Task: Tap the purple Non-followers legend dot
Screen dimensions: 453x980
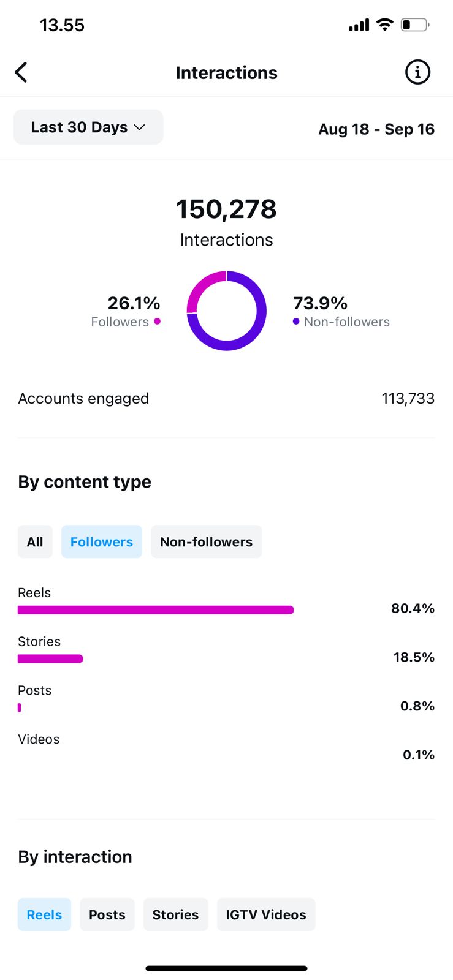Action: coord(296,321)
